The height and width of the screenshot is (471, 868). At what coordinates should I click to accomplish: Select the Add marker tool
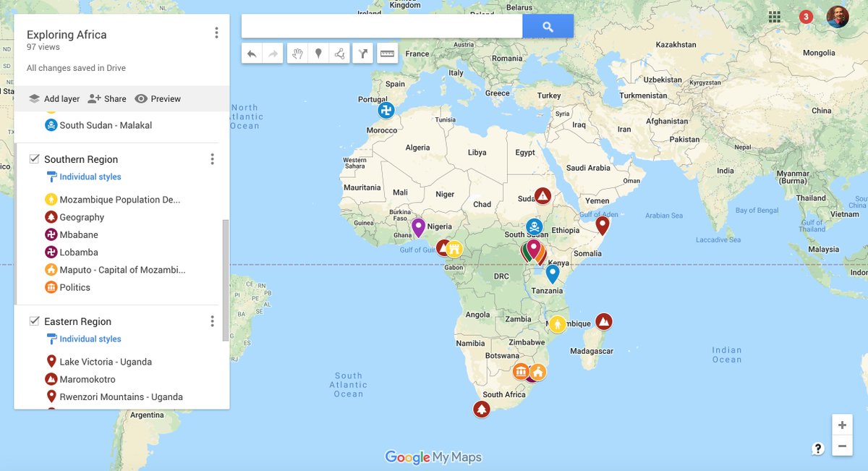pos(318,53)
